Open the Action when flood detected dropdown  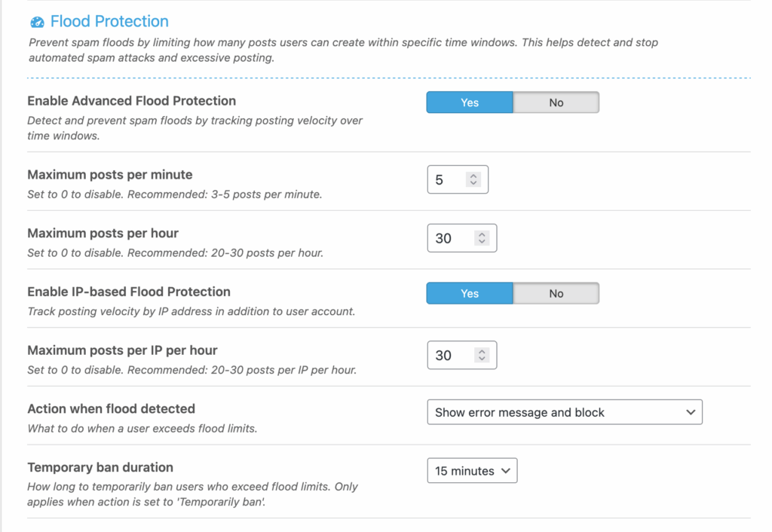pos(565,412)
